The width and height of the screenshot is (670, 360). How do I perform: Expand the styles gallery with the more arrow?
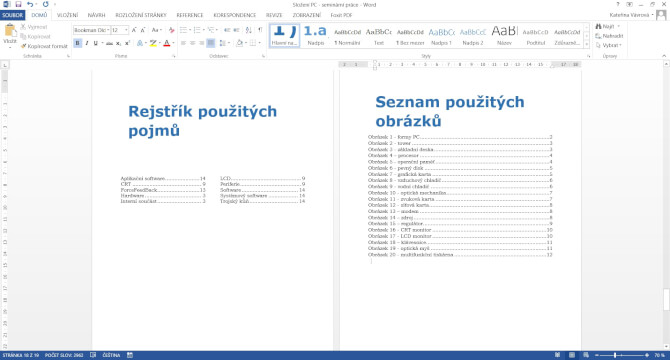(x=587, y=44)
